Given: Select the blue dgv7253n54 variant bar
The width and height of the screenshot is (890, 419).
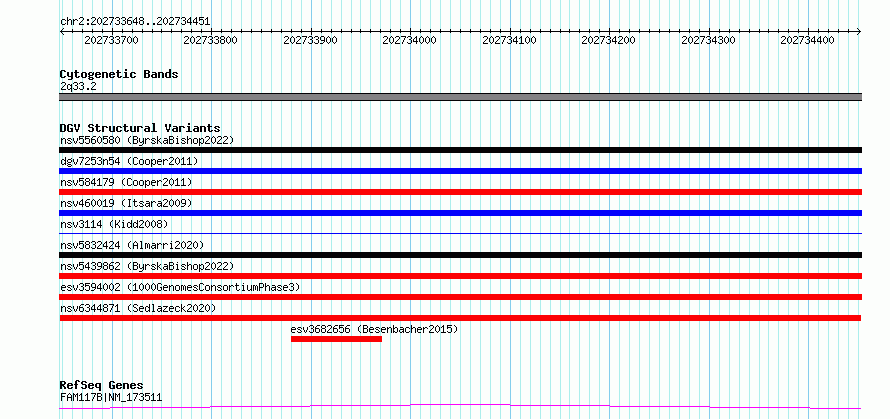Looking at the screenshot, I should pyautogui.click(x=461, y=171).
